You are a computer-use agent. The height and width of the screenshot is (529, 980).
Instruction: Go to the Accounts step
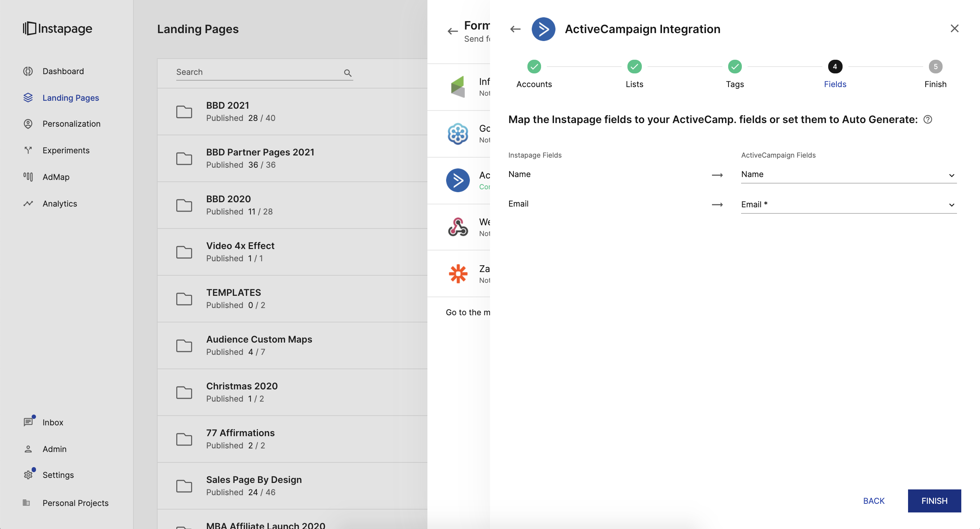[x=534, y=74]
